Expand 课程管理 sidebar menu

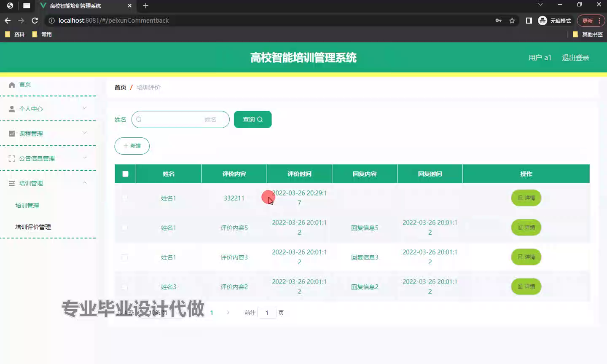pos(48,134)
